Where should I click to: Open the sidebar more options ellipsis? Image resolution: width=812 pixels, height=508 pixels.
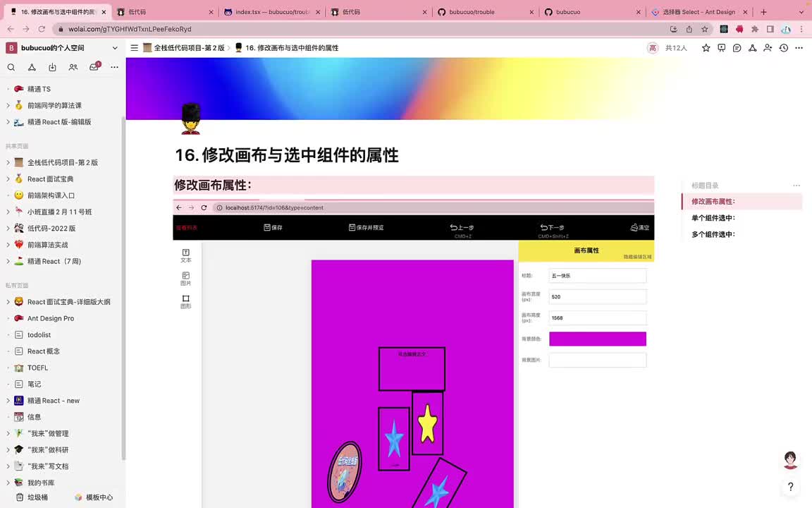tap(114, 68)
